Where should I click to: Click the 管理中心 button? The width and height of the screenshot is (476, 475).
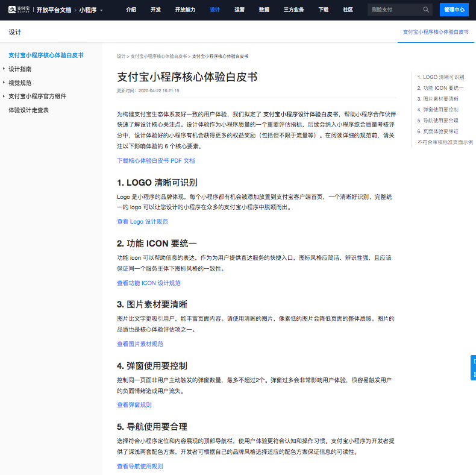coord(454,10)
